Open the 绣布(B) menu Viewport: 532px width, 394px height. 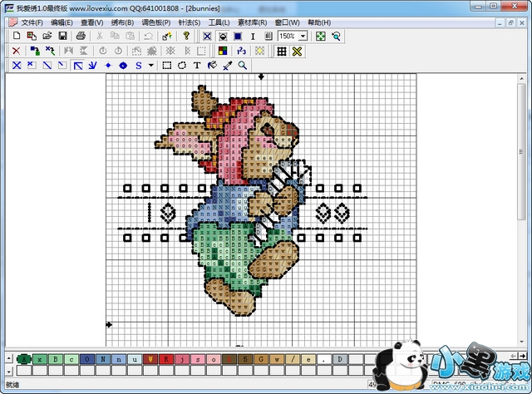click(122, 22)
